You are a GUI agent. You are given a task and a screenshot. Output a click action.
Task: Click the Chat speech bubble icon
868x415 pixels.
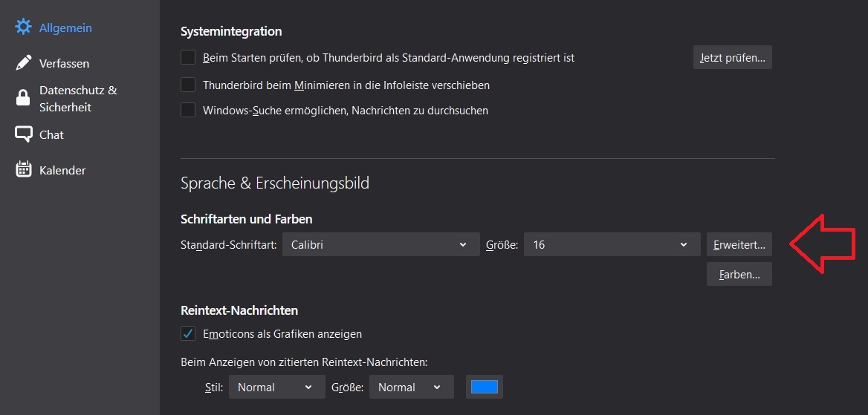[x=24, y=134]
